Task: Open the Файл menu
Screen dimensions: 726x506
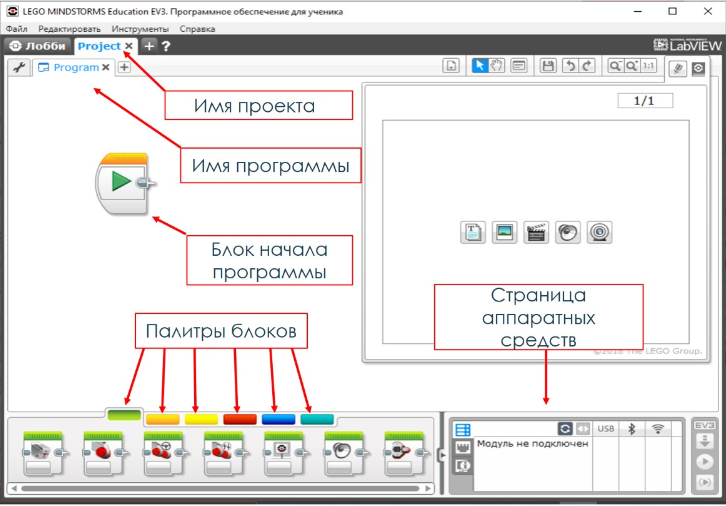Action: pos(16,29)
